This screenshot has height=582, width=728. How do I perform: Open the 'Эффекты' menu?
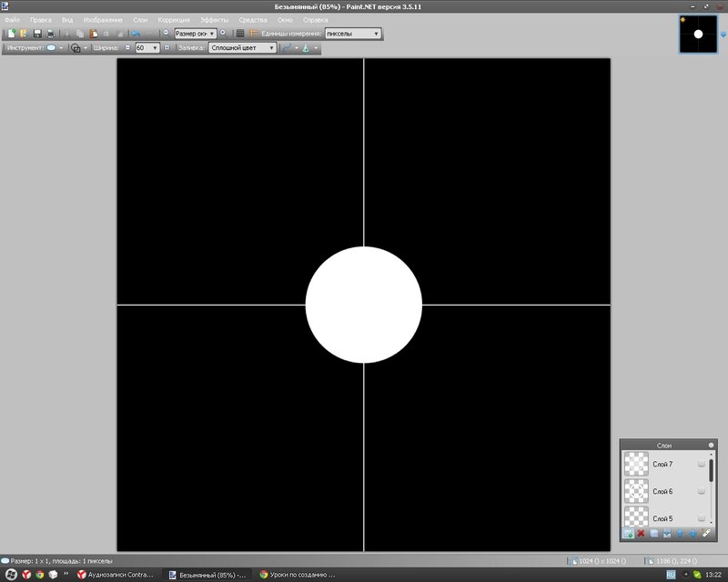215,19
